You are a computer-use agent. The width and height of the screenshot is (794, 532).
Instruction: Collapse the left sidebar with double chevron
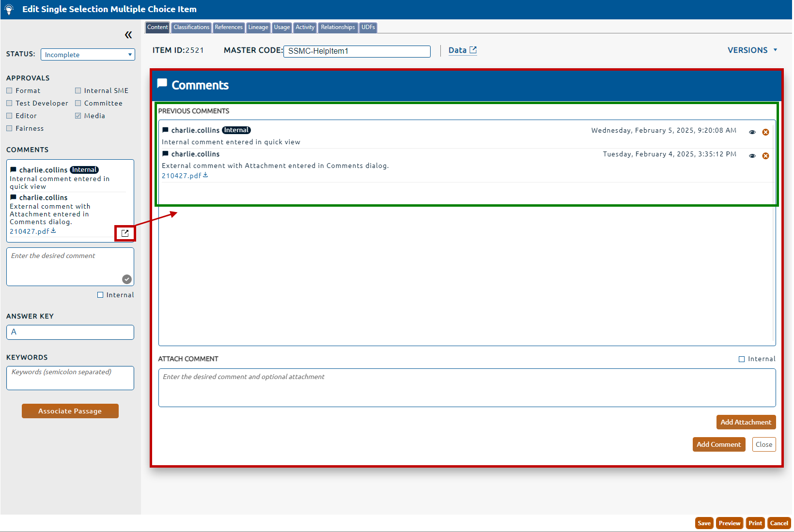click(128, 35)
